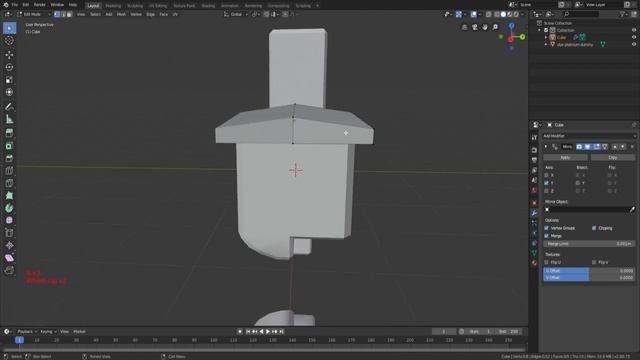Viewport: 640px width, 360px height.
Task: Open the Add Modifier dropdown
Action: pyautogui.click(x=589, y=136)
